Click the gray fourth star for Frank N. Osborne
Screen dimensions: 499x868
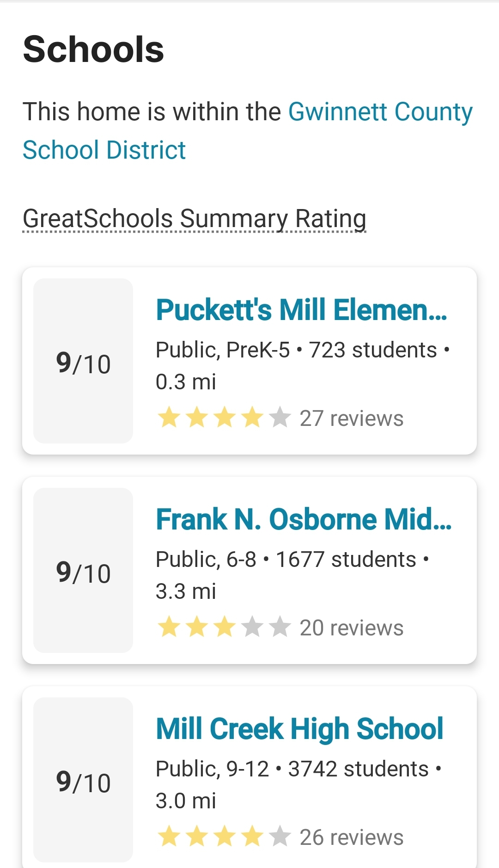(252, 627)
